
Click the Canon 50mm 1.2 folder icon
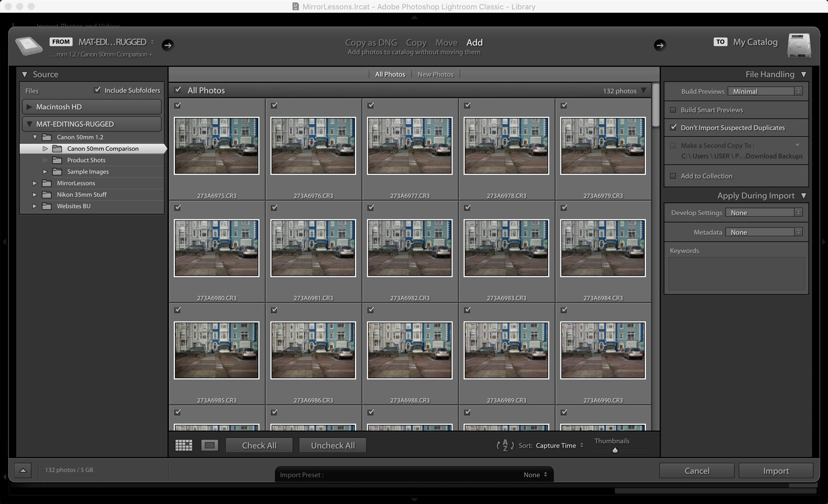[47, 137]
